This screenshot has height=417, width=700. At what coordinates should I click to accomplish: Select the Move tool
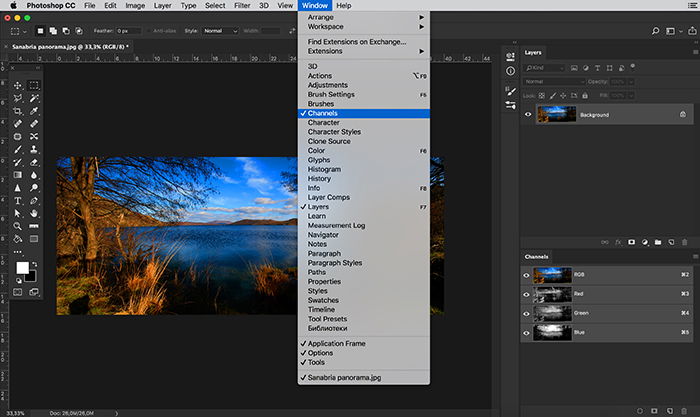coord(17,85)
